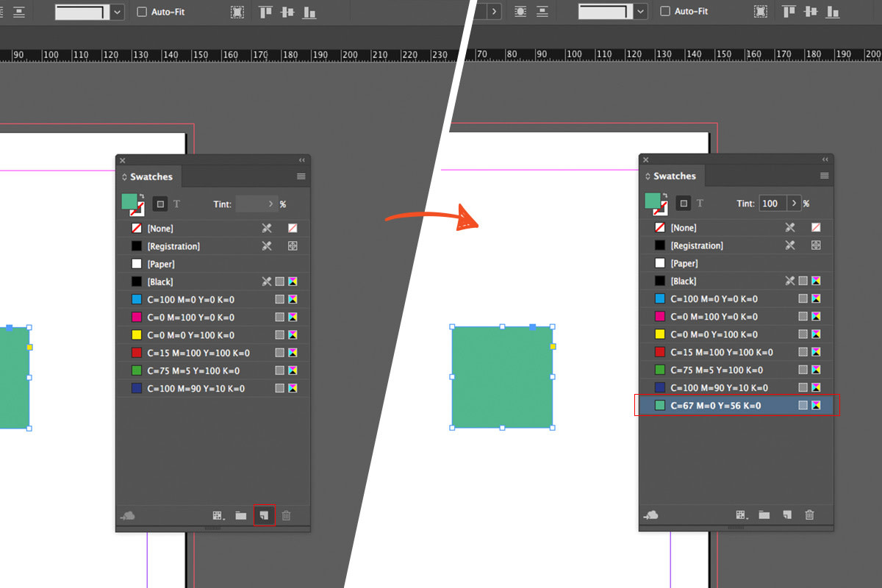Select C=0 M=0 Y=100 K=0 in right panel
Image resolution: width=882 pixels, height=588 pixels.
coord(736,334)
